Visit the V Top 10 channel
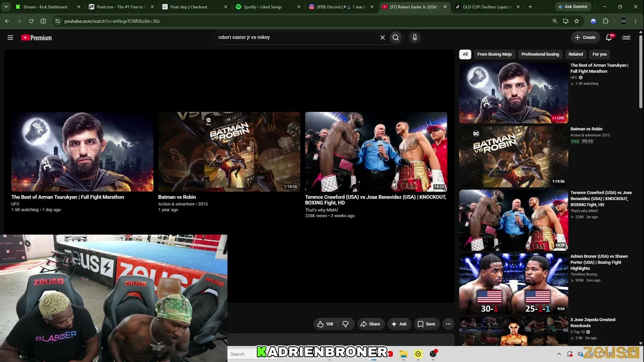This screenshot has height=362, width=644. (x=578, y=332)
